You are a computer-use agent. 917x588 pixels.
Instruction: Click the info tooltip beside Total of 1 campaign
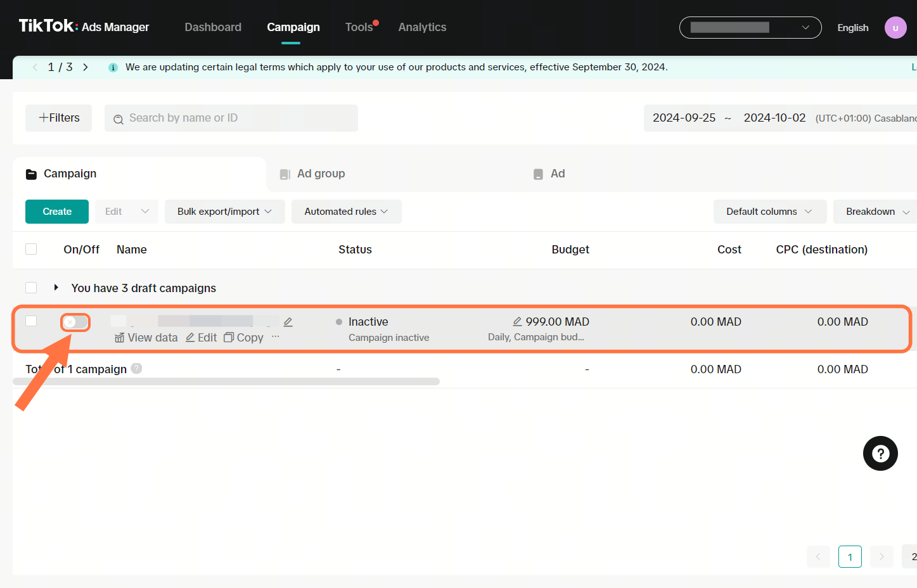coord(136,369)
